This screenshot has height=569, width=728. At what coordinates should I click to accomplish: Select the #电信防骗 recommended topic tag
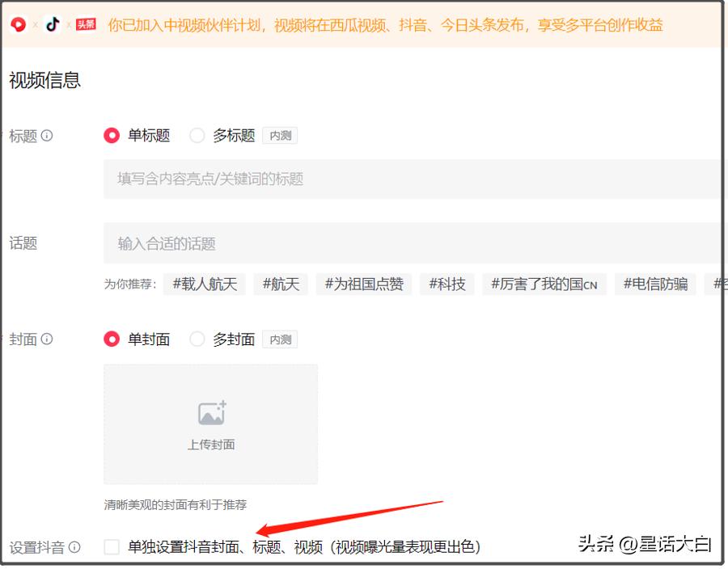coord(655,284)
